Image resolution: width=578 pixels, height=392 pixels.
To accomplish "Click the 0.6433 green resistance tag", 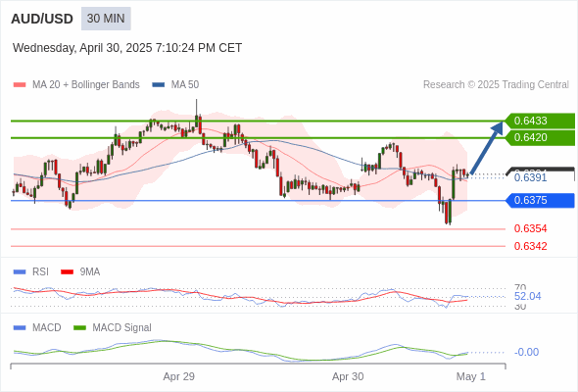I will pyautogui.click(x=540, y=121).
